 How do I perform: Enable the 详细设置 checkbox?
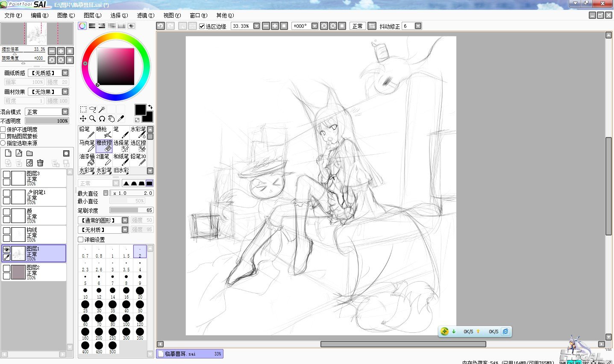coord(81,240)
